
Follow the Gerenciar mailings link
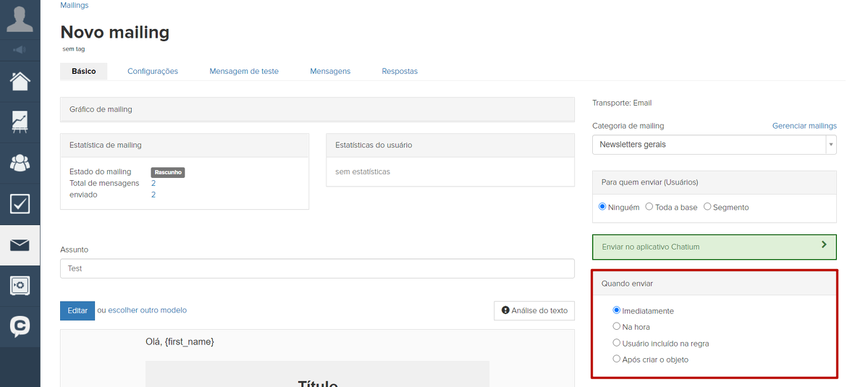(804, 126)
